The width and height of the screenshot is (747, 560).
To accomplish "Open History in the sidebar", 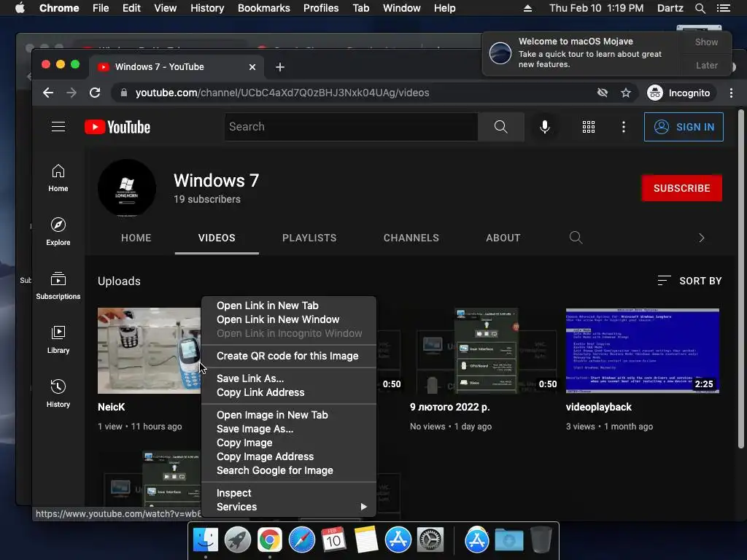I will click(58, 394).
